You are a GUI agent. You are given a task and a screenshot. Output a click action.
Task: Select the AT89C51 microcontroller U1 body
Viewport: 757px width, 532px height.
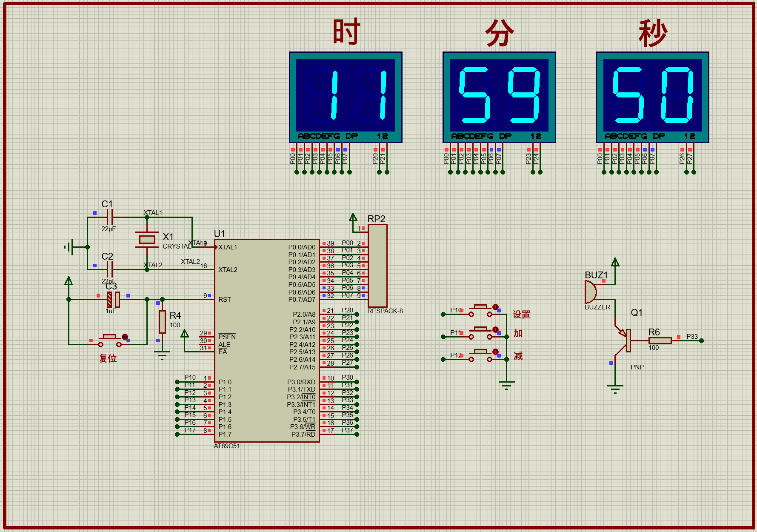[267, 340]
